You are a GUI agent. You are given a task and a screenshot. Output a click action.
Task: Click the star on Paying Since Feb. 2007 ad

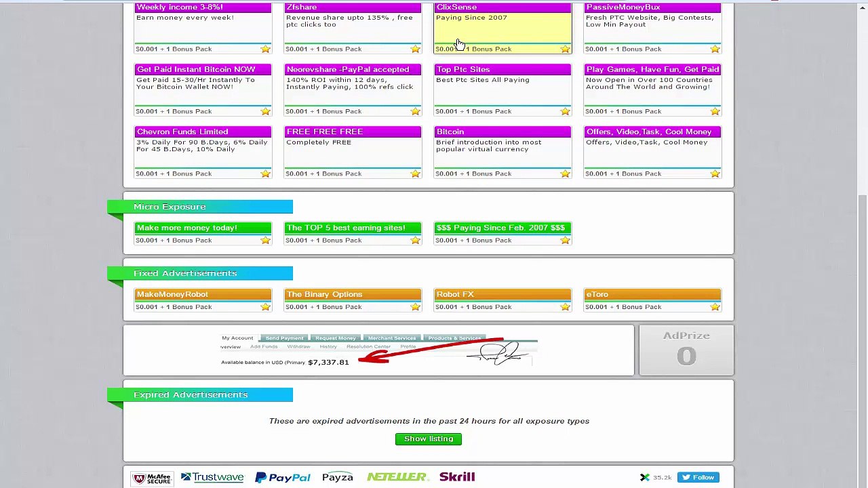pos(565,240)
